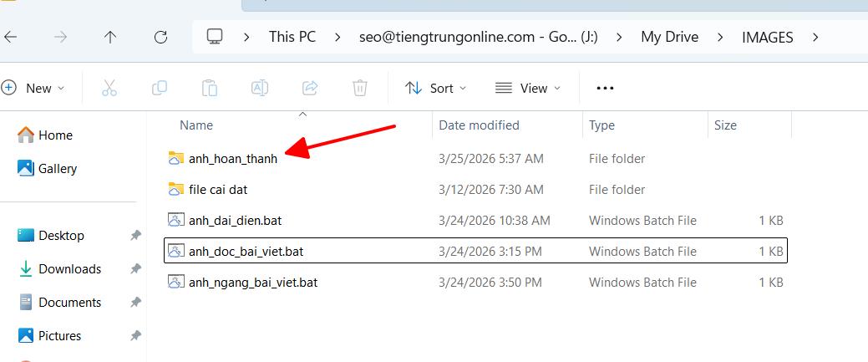Click the Paste clipboard icon
This screenshot has height=362, width=868.
click(210, 88)
